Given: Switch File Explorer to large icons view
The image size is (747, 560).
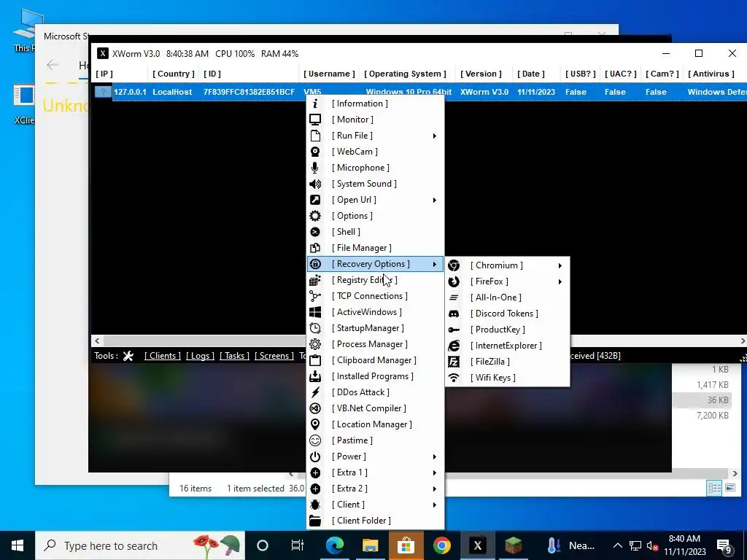Looking at the screenshot, I should point(729,488).
